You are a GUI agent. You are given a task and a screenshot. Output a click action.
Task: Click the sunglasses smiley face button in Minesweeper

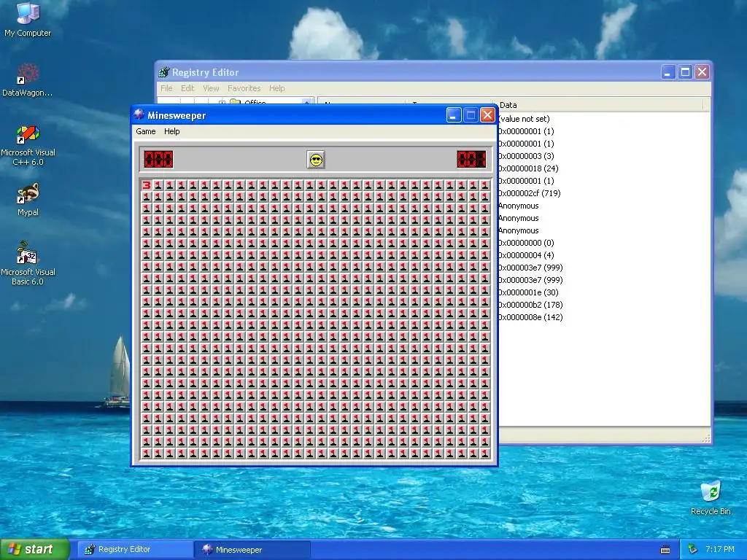[x=316, y=160]
